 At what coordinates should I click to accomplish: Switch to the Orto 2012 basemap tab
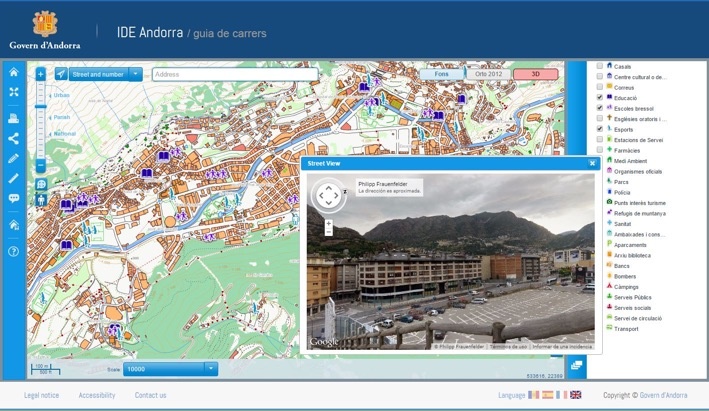[488, 74]
